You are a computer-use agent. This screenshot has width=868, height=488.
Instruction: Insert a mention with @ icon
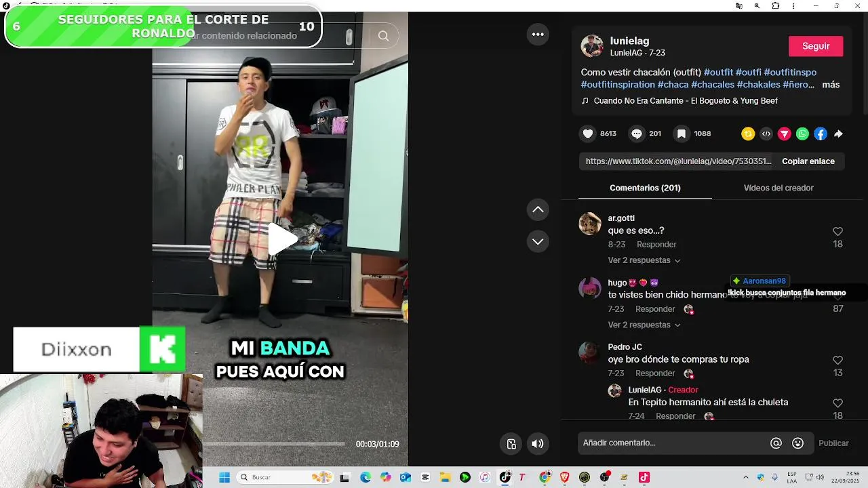[x=776, y=443]
